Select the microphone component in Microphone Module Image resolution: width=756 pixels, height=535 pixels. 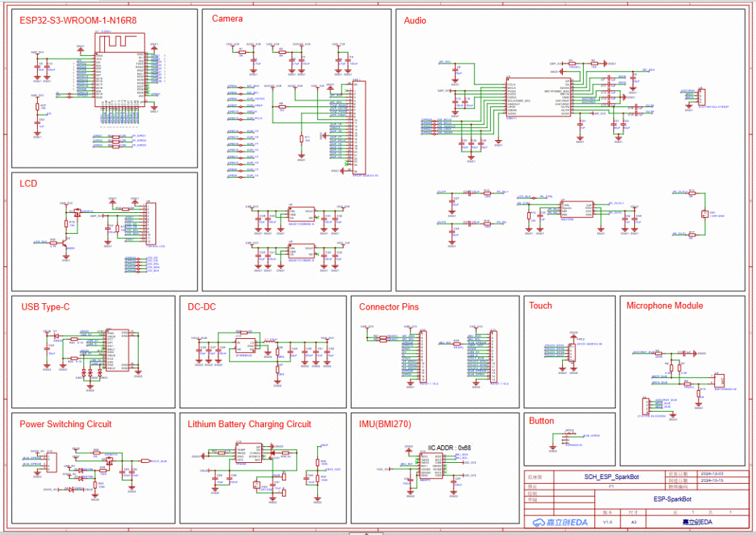[x=718, y=380]
